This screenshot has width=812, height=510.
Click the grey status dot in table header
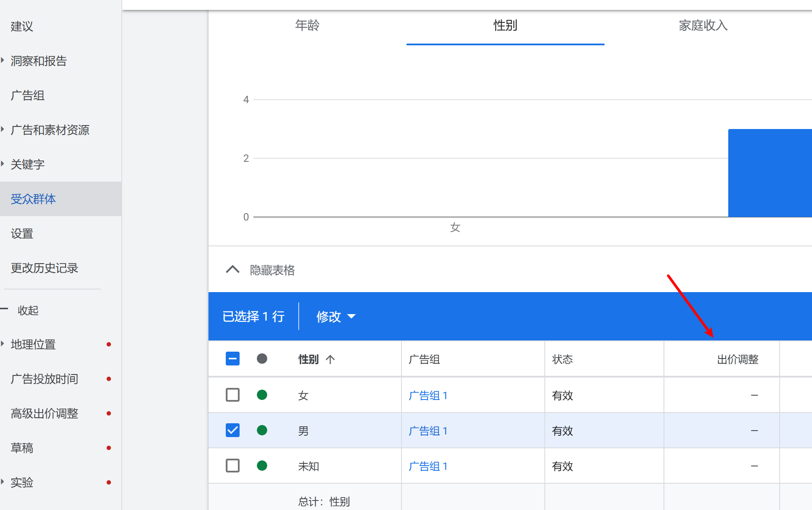point(262,359)
